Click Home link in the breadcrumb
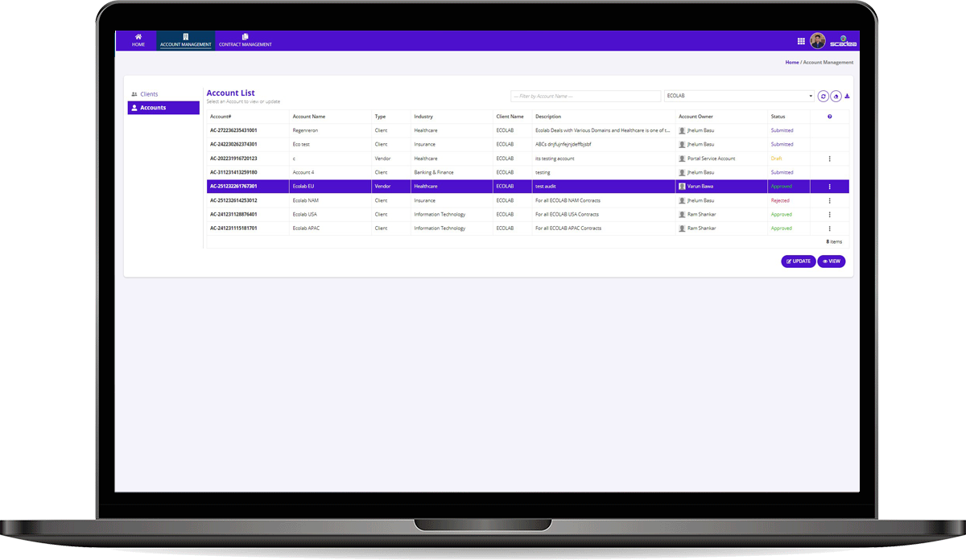Screen dimensions: 966x560 pos(792,62)
